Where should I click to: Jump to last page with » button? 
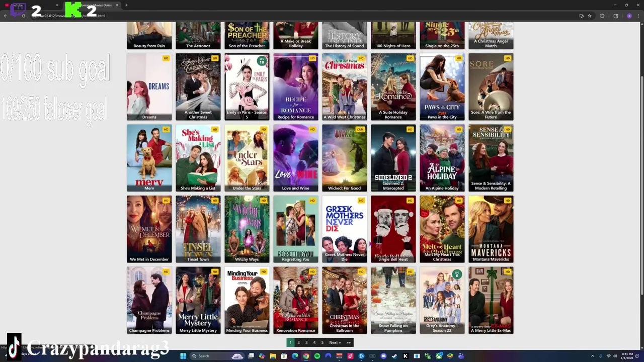click(x=348, y=342)
